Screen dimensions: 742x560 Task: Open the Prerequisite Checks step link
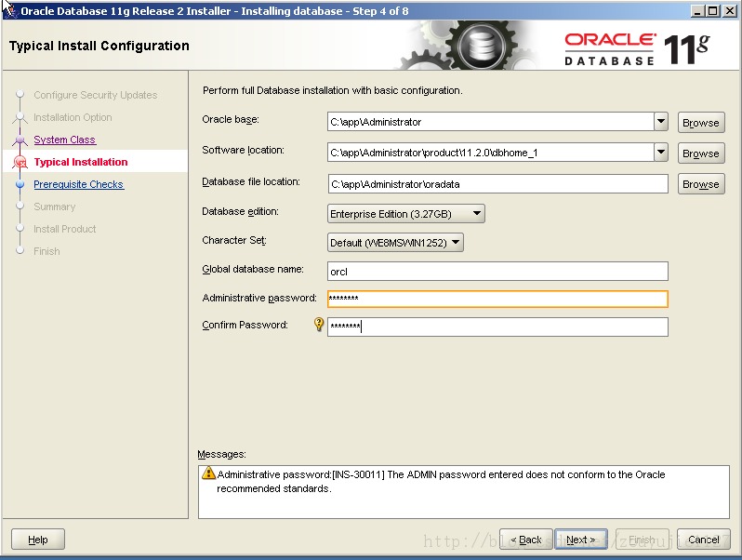point(78,184)
